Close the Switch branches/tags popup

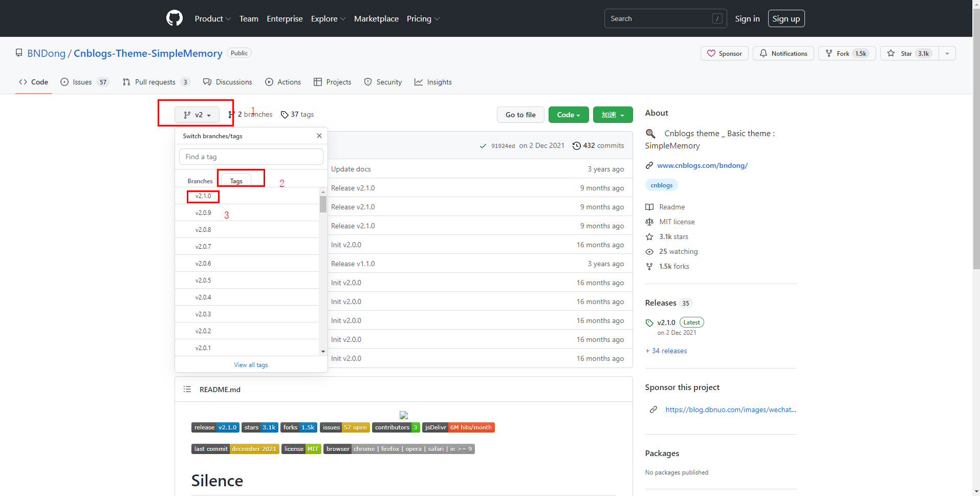pos(319,136)
